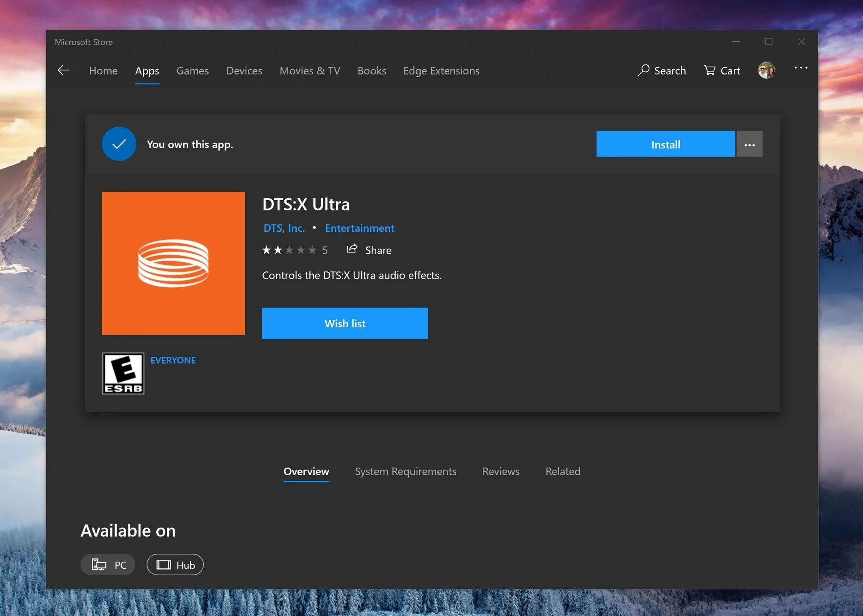Viewport: 863px width, 616px height.
Task: Open the Home tab
Action: coord(103,71)
